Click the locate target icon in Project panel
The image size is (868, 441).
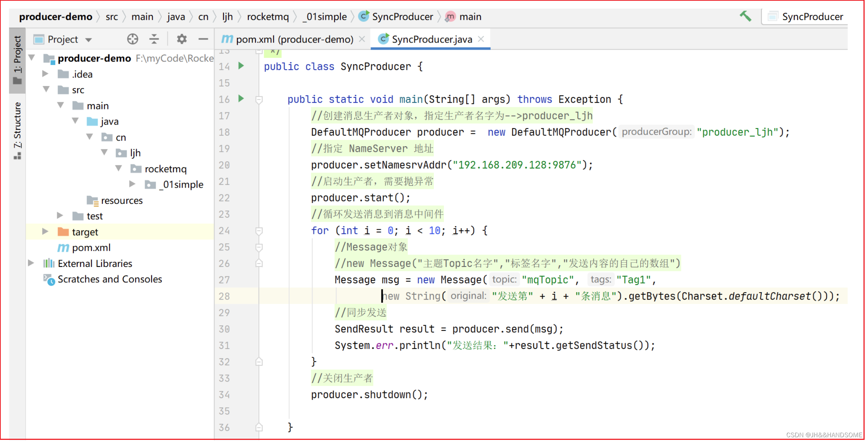coord(132,39)
